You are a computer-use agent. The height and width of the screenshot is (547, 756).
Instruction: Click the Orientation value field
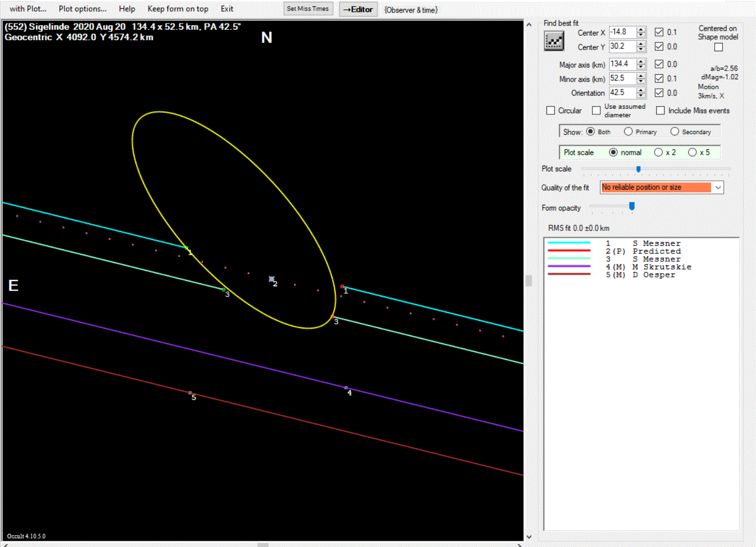click(622, 93)
